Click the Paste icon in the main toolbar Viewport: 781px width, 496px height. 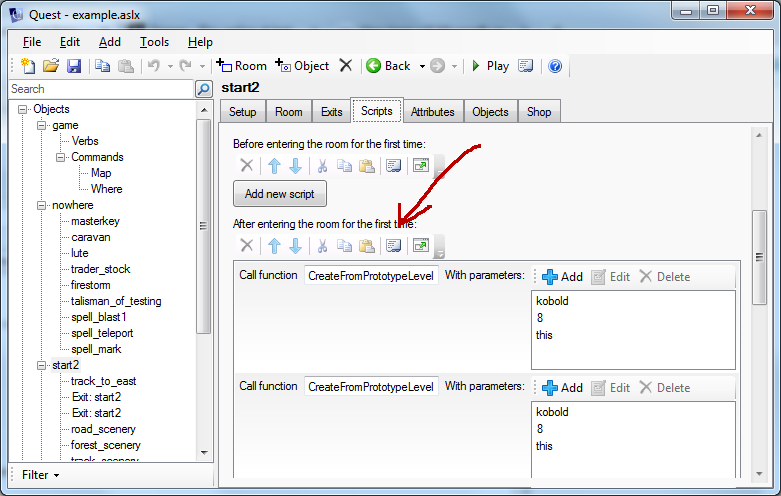(x=126, y=66)
